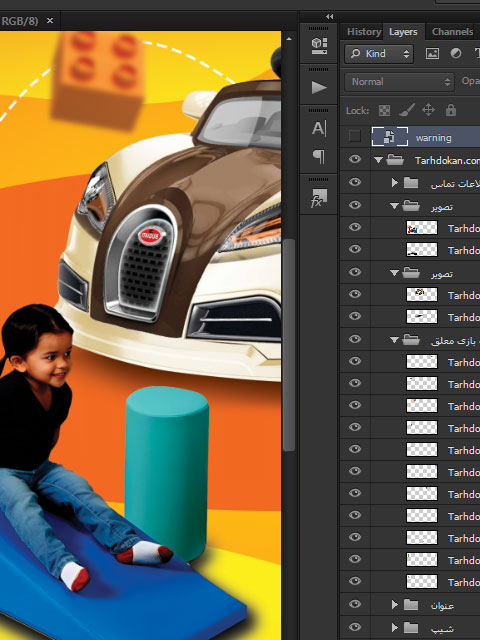This screenshot has height=640, width=480.
Task: Collapse the تصویر group directly below تماس
Action: click(394, 207)
